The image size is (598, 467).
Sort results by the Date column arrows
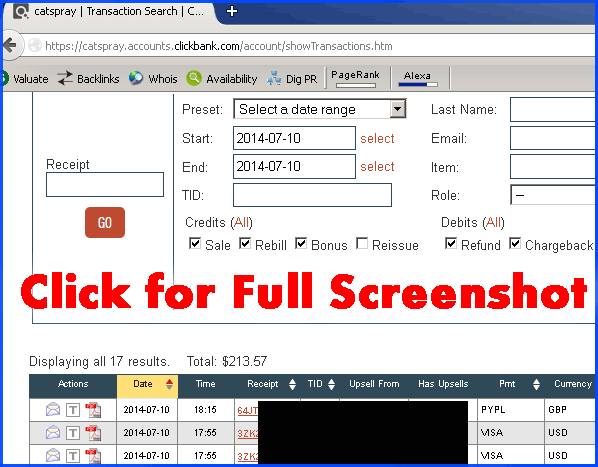click(169, 384)
